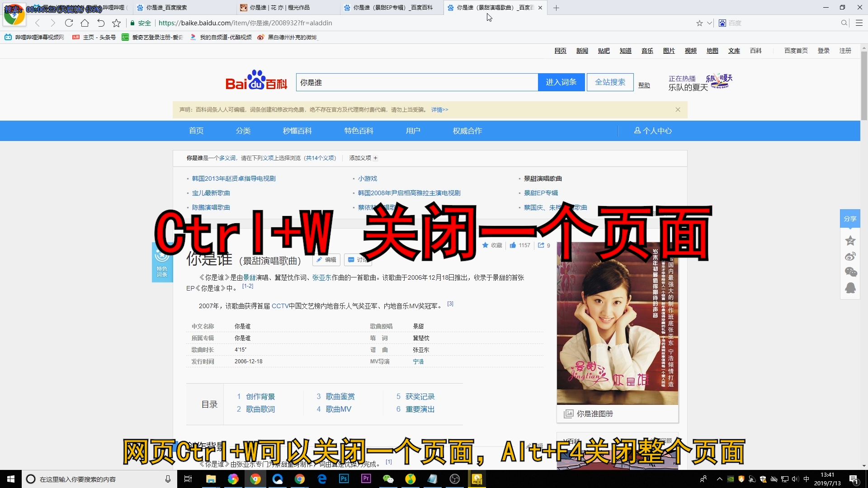Bookmark this page with the star icon
This screenshot has width=868, height=488.
pos(116,23)
